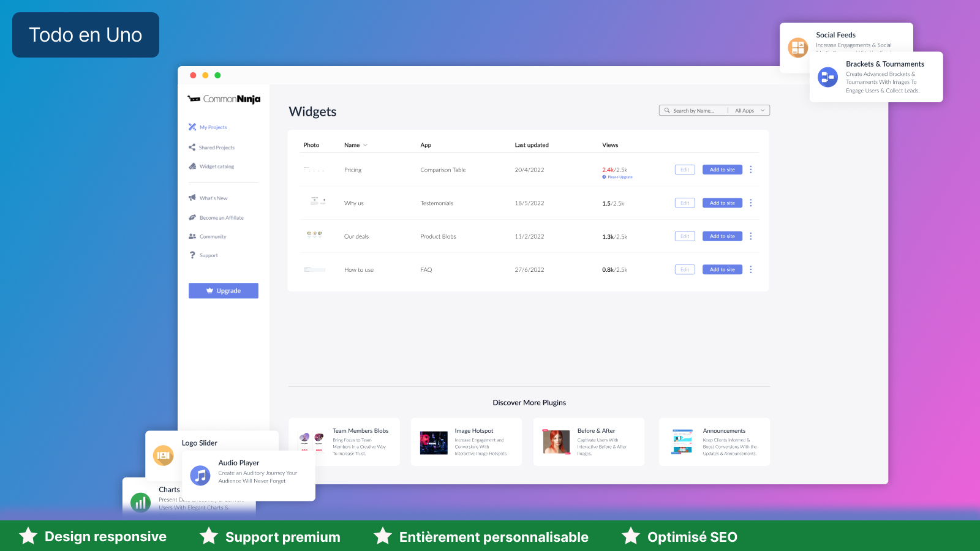
Task: Edit the How to use widget
Action: click(x=685, y=269)
